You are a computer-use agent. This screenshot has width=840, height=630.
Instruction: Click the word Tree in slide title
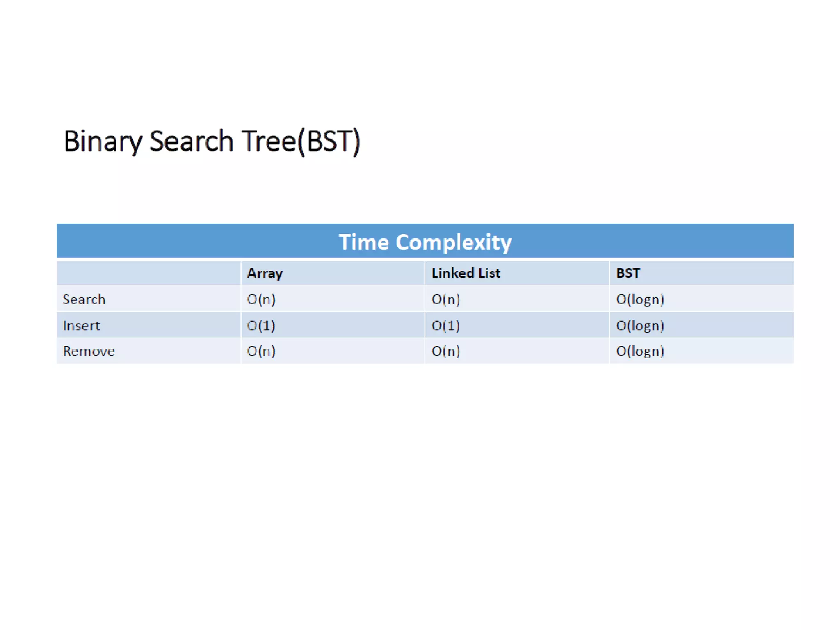pyautogui.click(x=269, y=141)
